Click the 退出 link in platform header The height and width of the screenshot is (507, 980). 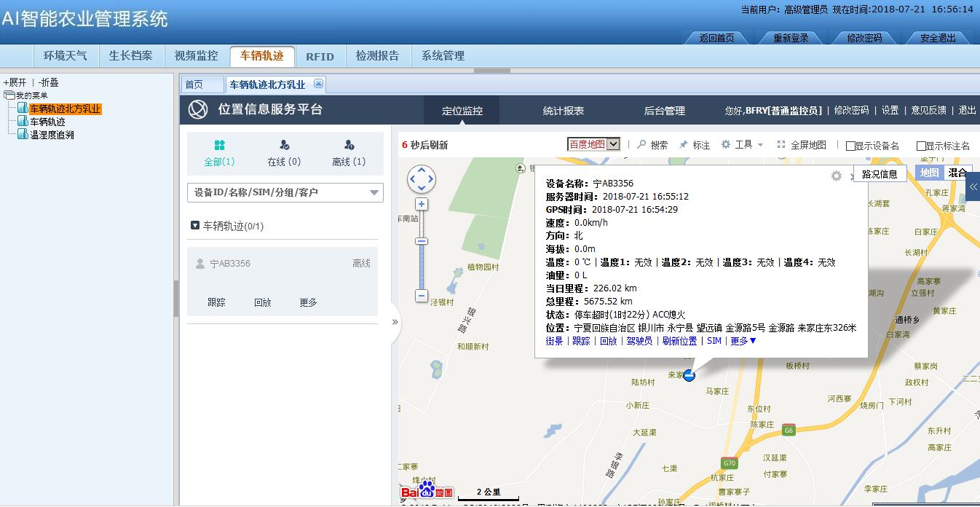(x=967, y=110)
